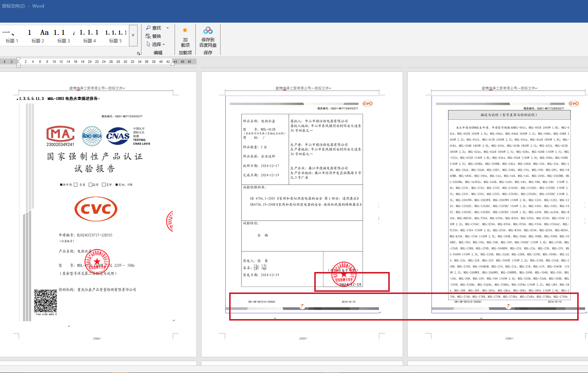Apply the 标题 4 style
Screen dimensions: 588x373
[89, 36]
